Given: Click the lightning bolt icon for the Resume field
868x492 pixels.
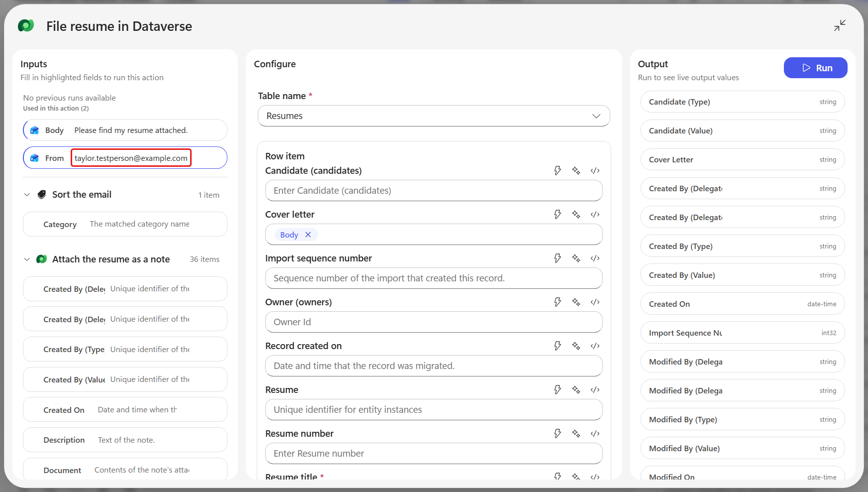Looking at the screenshot, I should pos(557,390).
